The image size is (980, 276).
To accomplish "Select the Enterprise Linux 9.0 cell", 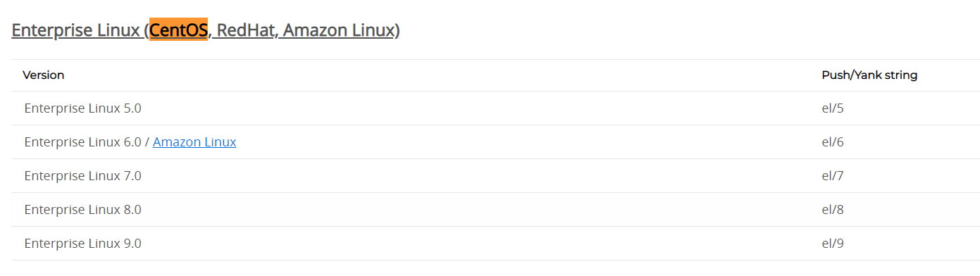I will click(x=82, y=243).
